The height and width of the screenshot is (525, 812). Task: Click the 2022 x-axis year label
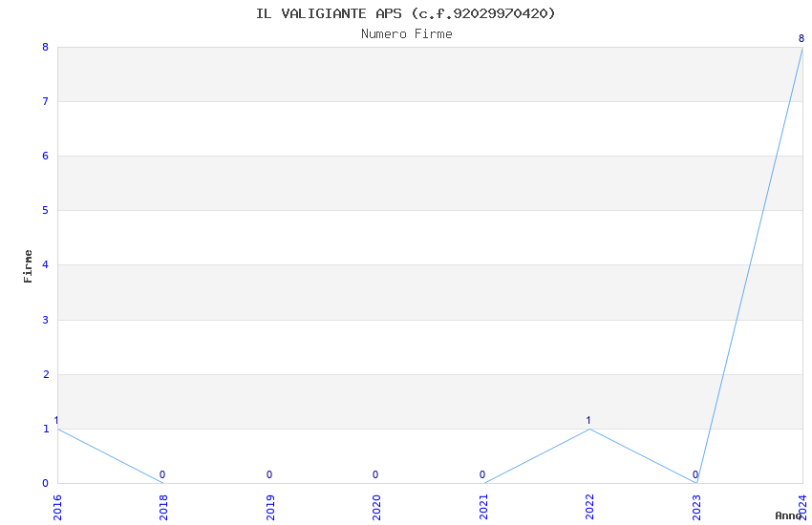point(589,508)
